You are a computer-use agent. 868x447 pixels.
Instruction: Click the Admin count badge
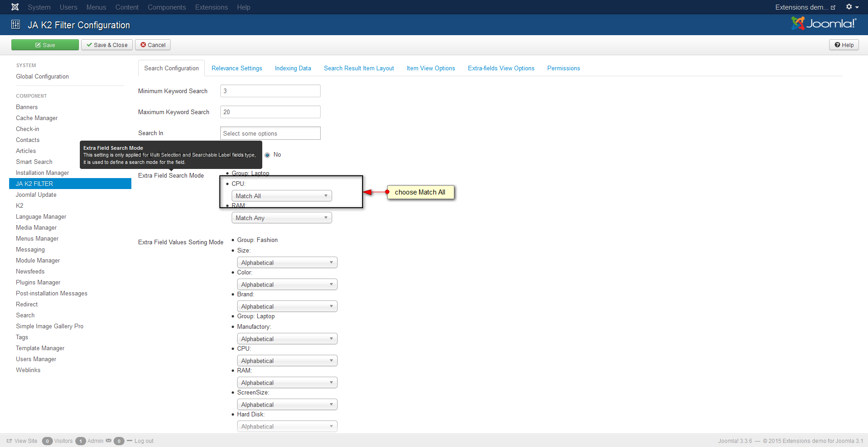click(x=81, y=441)
